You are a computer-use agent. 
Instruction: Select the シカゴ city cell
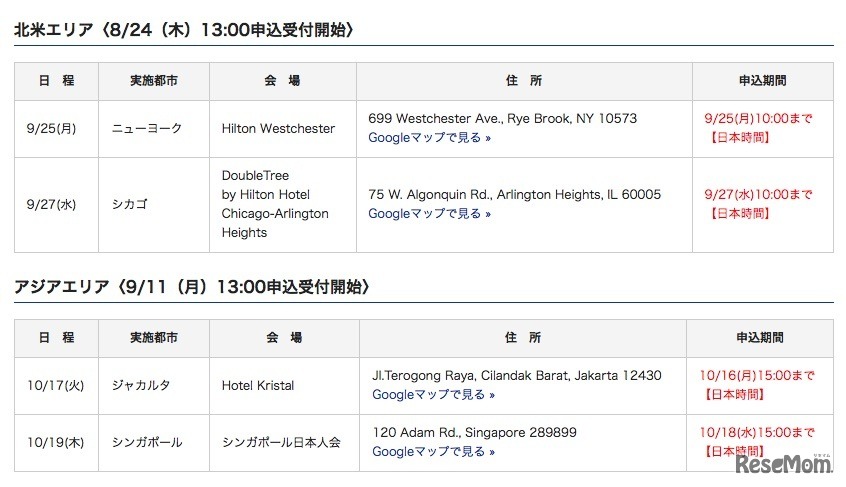pos(131,205)
